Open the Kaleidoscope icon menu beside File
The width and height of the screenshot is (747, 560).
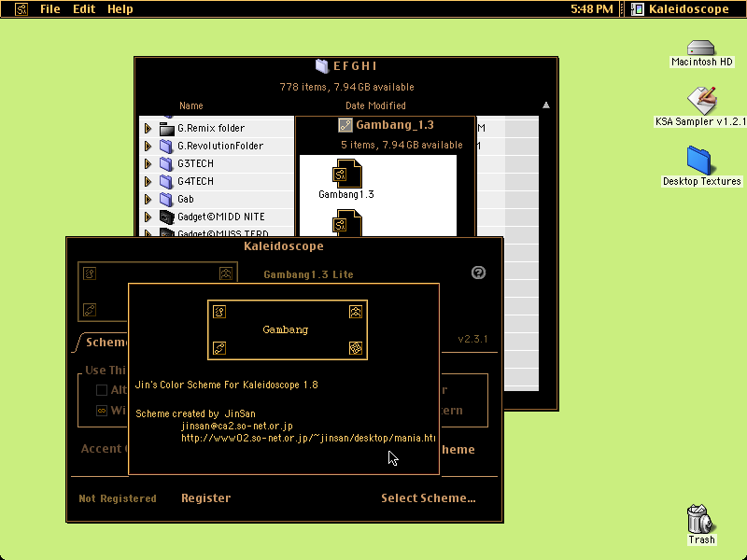[21, 9]
